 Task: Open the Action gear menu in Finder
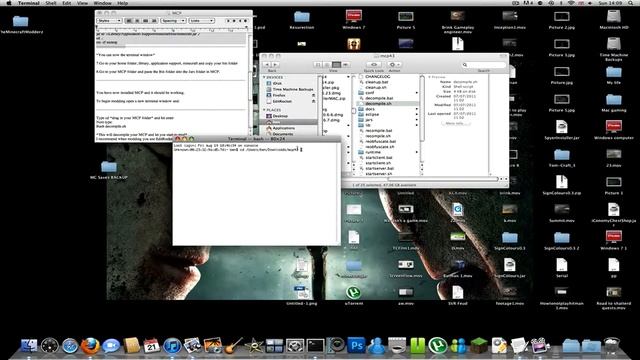pyautogui.click(x=394, y=64)
